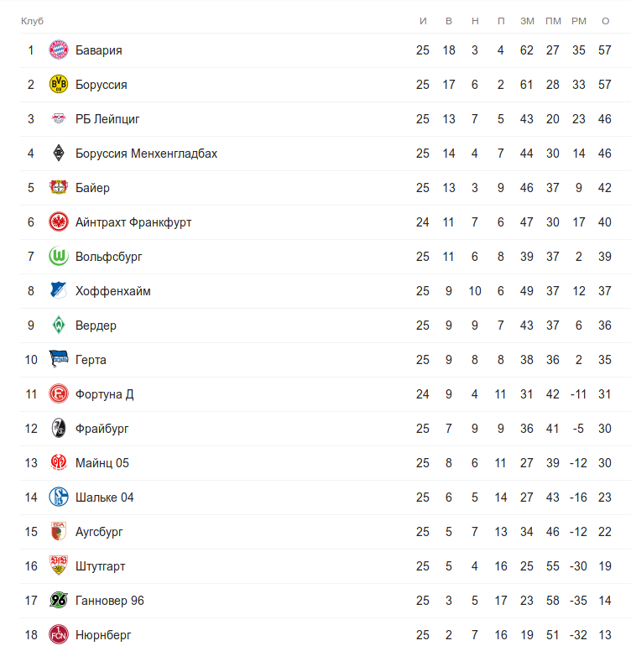Viewport: 631px width, 672px height.
Task: Click the Borussia Dortmund yellow logo
Action: coord(58,85)
